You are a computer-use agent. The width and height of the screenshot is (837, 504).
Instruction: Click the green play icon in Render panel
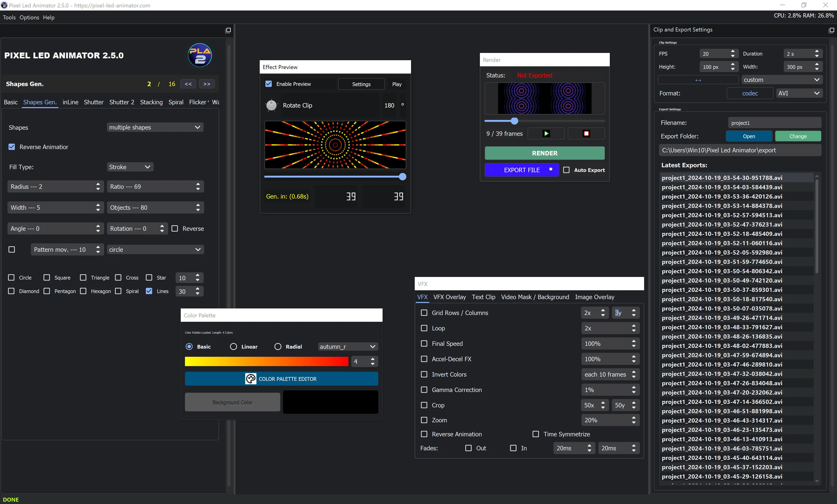[546, 133]
